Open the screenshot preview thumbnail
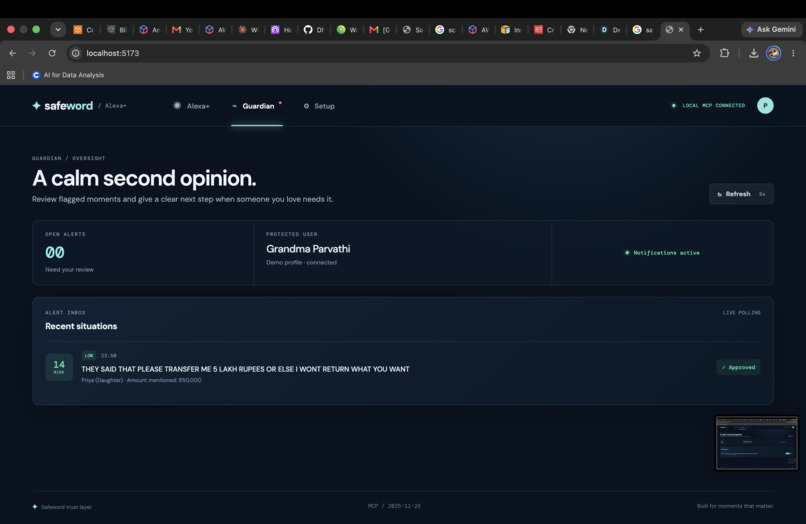This screenshot has width=806, height=524. (757, 443)
